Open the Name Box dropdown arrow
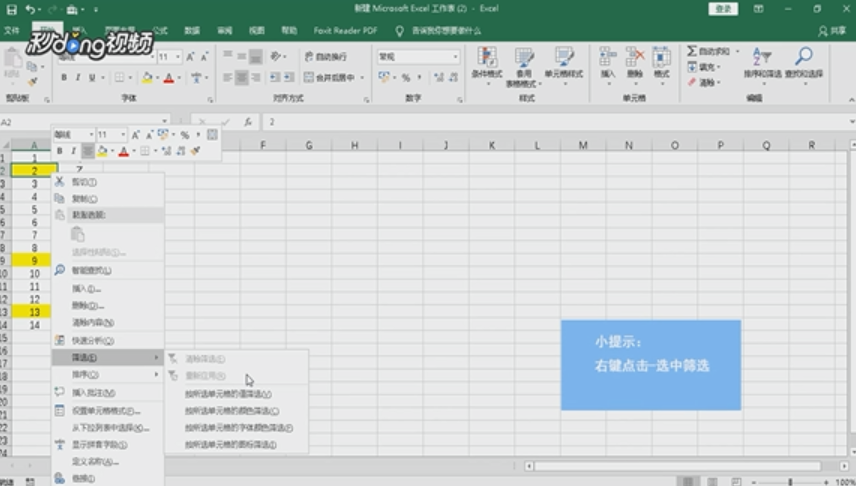Viewport: 856px width, 486px height. click(164, 121)
